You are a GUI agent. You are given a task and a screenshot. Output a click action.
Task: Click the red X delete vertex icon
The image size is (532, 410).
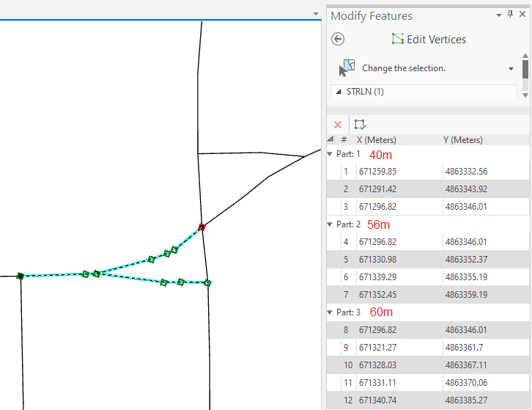click(x=338, y=125)
